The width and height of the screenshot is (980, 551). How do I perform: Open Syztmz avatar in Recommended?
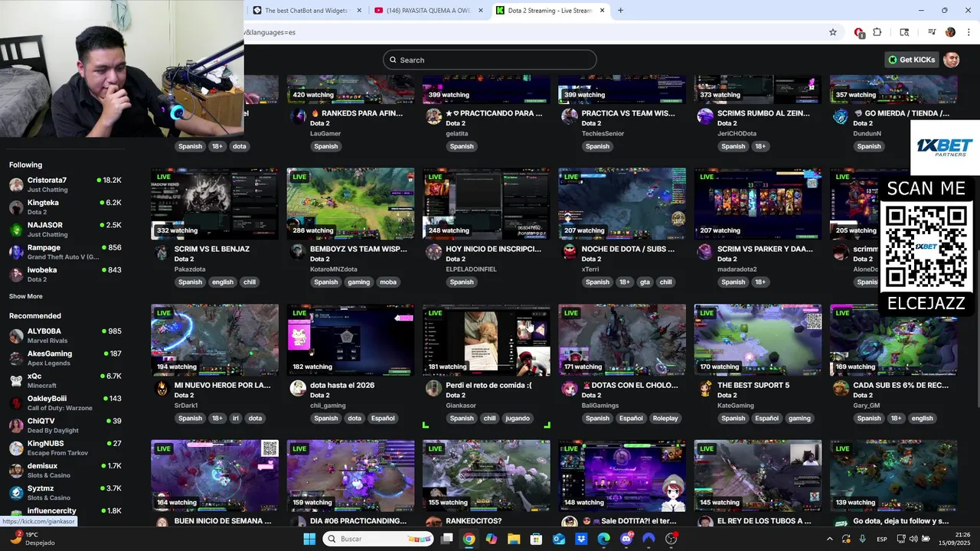click(x=16, y=492)
